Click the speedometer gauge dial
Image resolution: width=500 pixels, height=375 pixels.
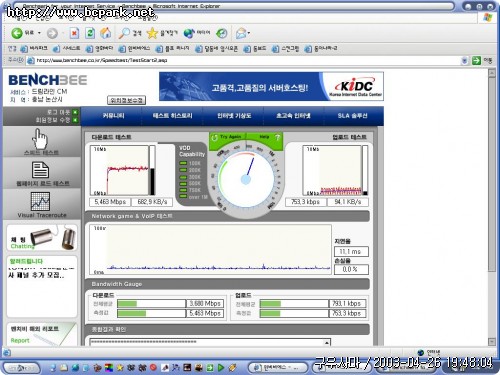click(246, 179)
